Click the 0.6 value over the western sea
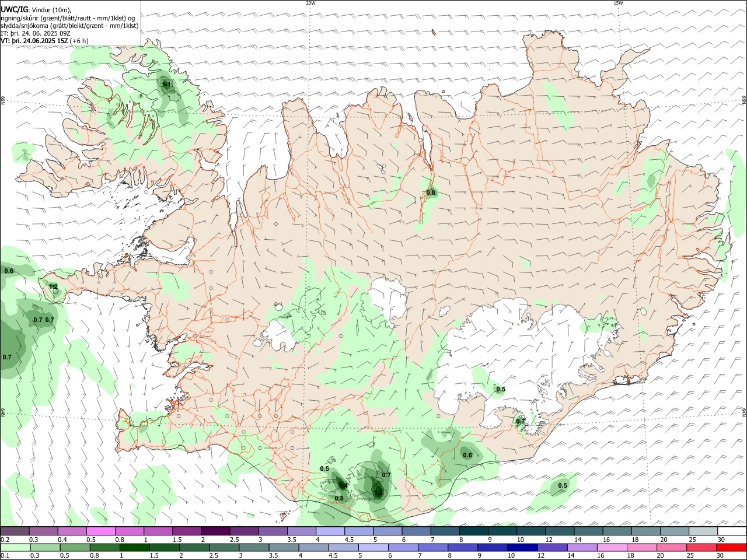Screen dimensions: 747x560 pyautogui.click(x=9, y=271)
